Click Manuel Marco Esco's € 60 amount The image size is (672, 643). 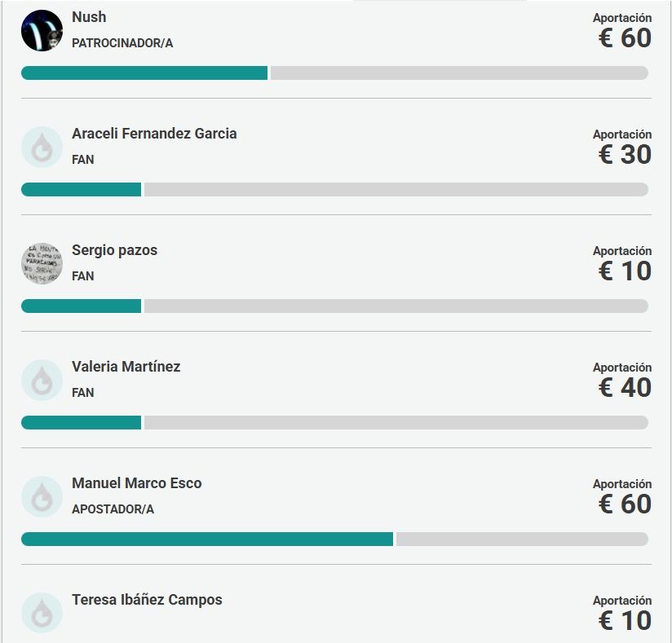[x=625, y=504]
